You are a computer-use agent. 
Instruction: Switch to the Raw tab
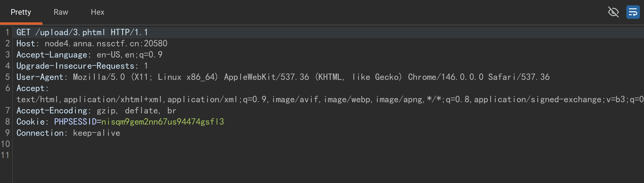click(x=61, y=12)
